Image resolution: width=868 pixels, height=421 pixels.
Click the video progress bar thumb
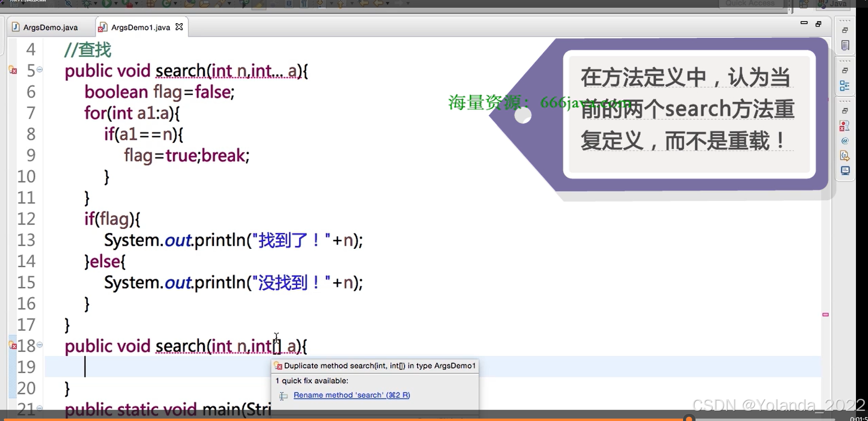[689, 418]
